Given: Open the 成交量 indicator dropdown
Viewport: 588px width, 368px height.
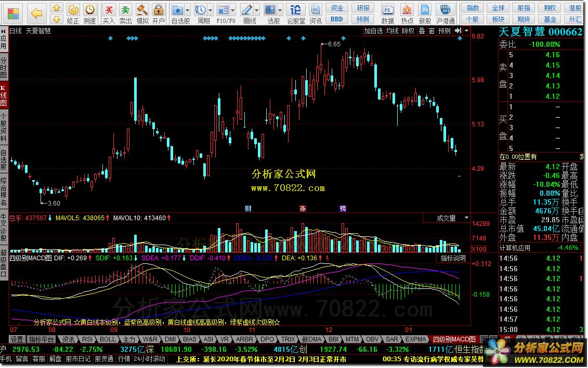Looking at the screenshot, I should tap(466, 218).
